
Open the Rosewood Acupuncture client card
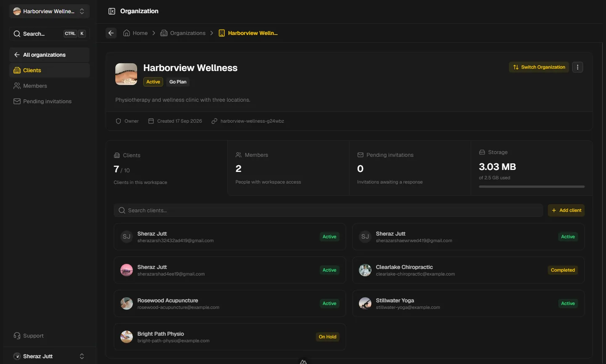(230, 303)
